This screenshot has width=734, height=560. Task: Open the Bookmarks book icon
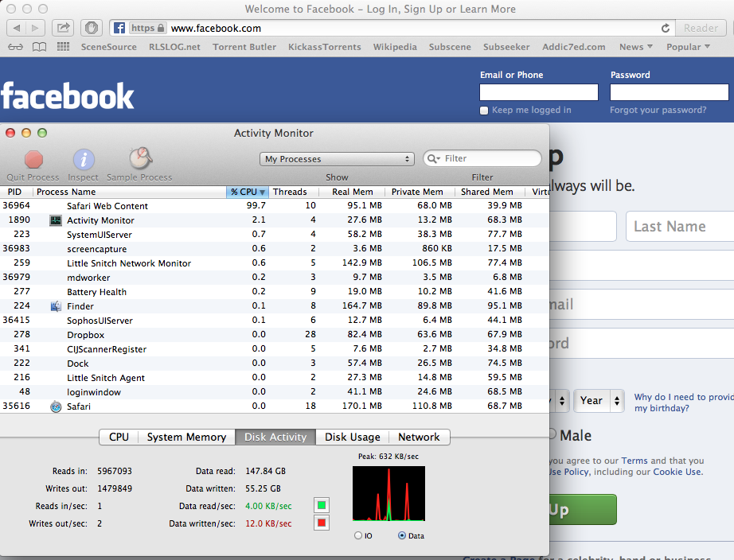tap(39, 47)
